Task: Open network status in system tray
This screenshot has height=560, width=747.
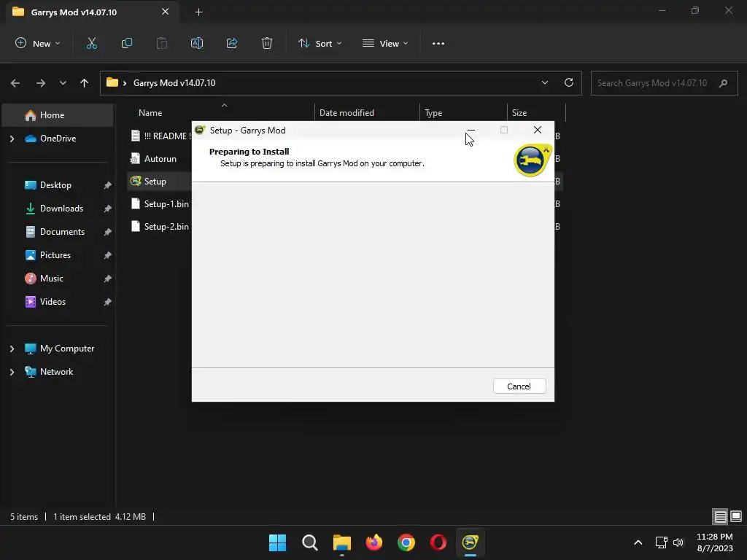Action: (661, 542)
